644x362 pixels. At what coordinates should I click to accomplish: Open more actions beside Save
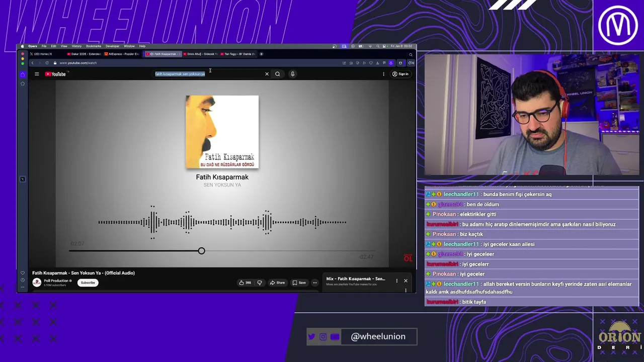[315, 283]
